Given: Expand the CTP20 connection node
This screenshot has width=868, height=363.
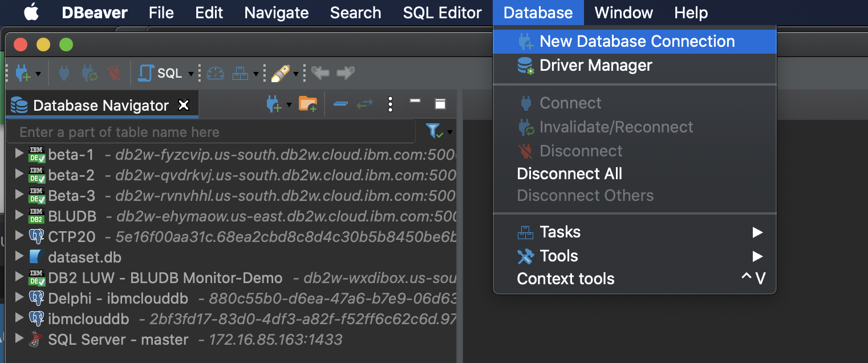Looking at the screenshot, I should 19,236.
